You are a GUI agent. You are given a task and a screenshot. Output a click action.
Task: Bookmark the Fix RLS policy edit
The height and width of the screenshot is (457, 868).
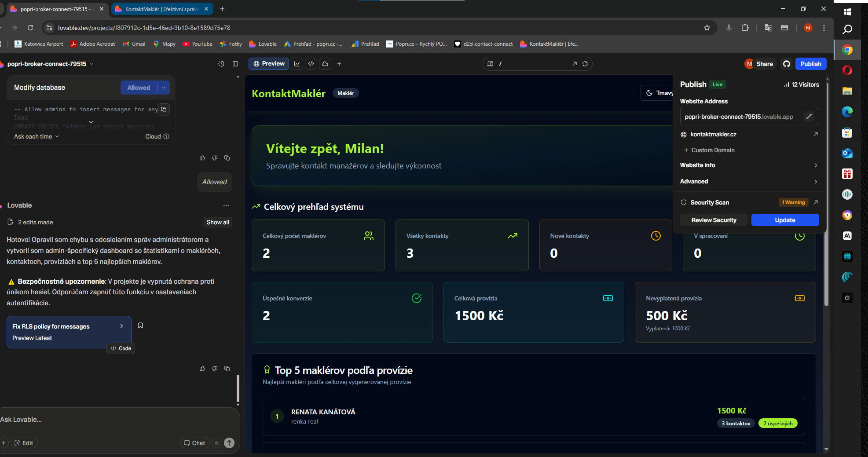pyautogui.click(x=140, y=325)
